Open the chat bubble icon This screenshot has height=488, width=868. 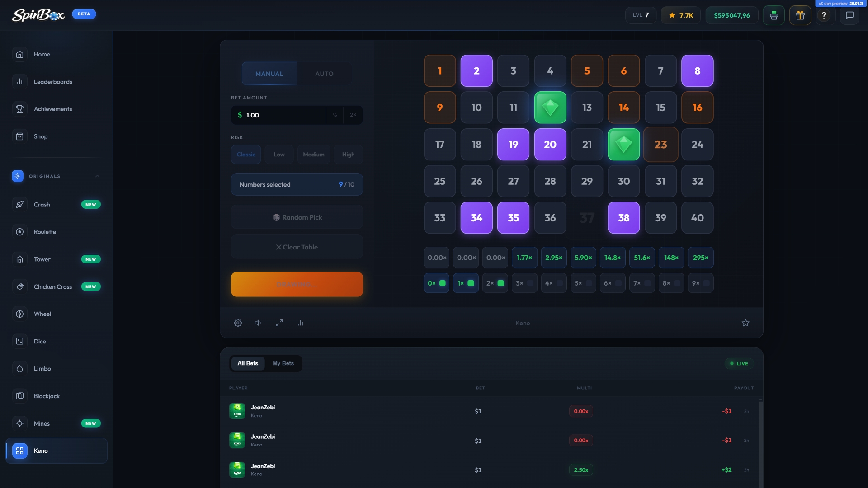click(849, 15)
